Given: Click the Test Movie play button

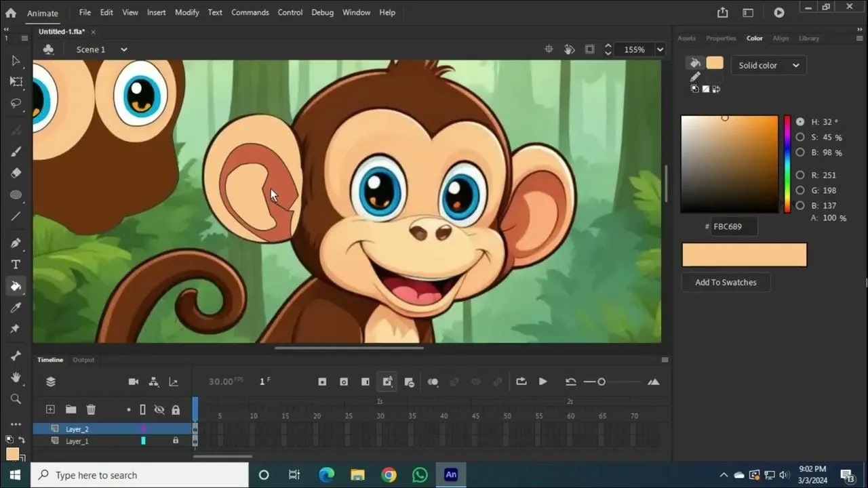Looking at the screenshot, I should point(779,12).
